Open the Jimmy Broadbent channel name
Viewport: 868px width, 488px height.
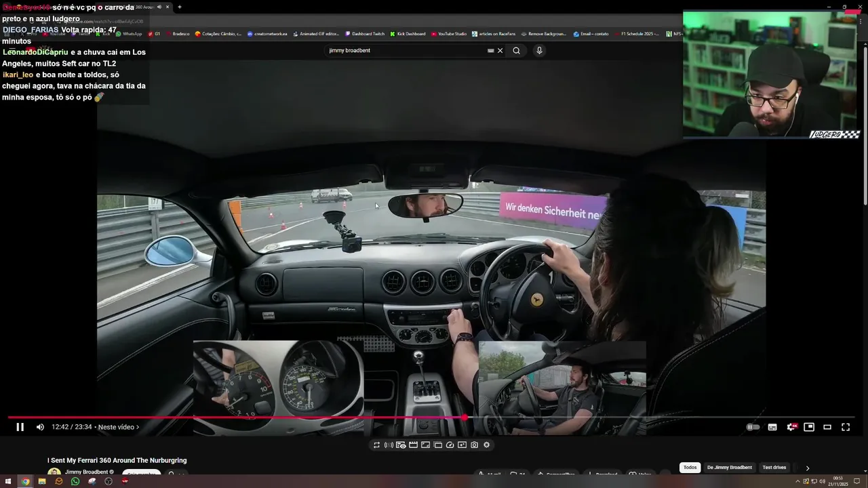point(87,472)
